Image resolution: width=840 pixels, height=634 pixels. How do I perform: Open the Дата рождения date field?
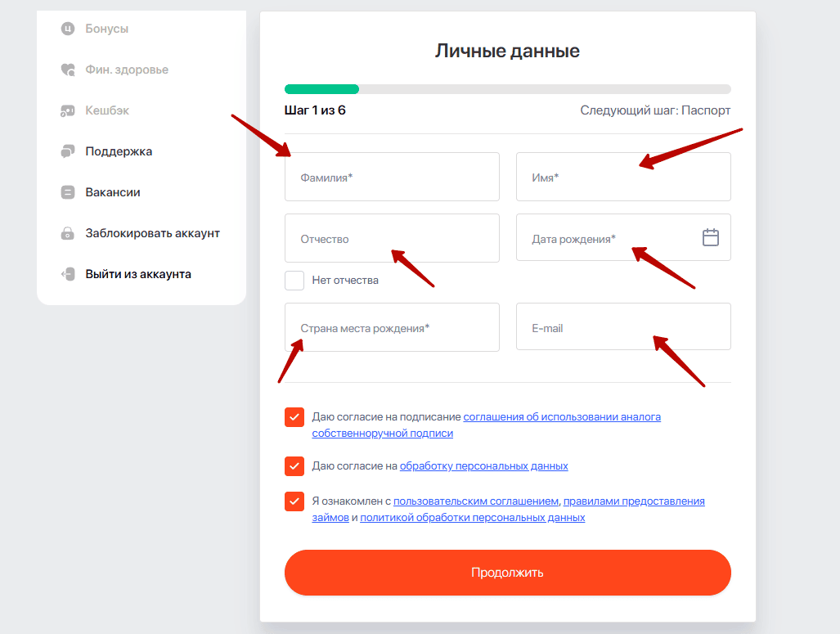623,237
